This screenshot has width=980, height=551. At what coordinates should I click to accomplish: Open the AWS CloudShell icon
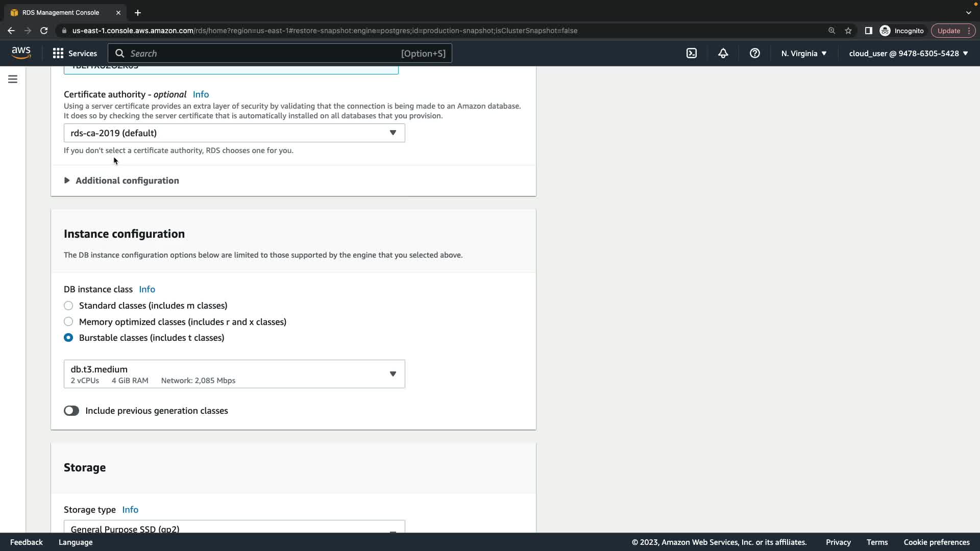pyautogui.click(x=692, y=53)
